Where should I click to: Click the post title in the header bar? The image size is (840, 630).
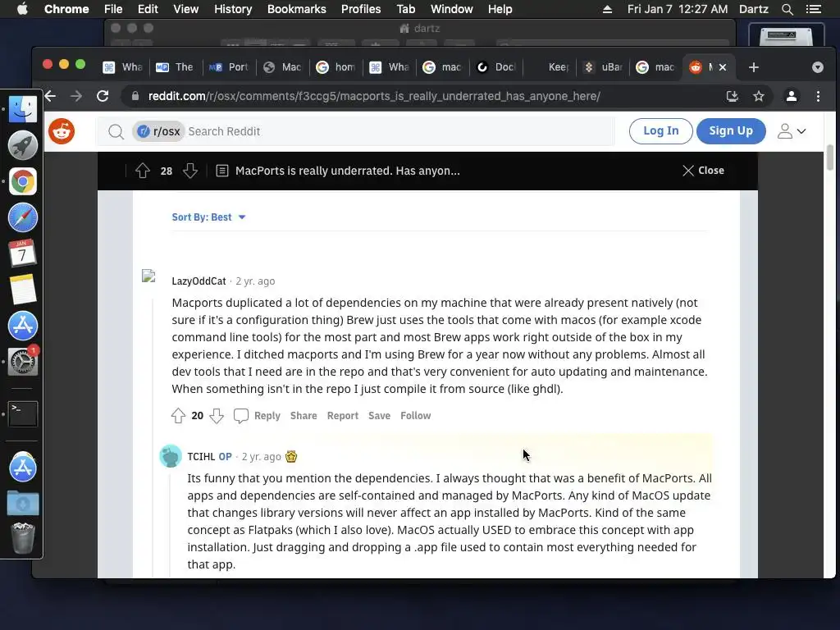pyautogui.click(x=347, y=171)
